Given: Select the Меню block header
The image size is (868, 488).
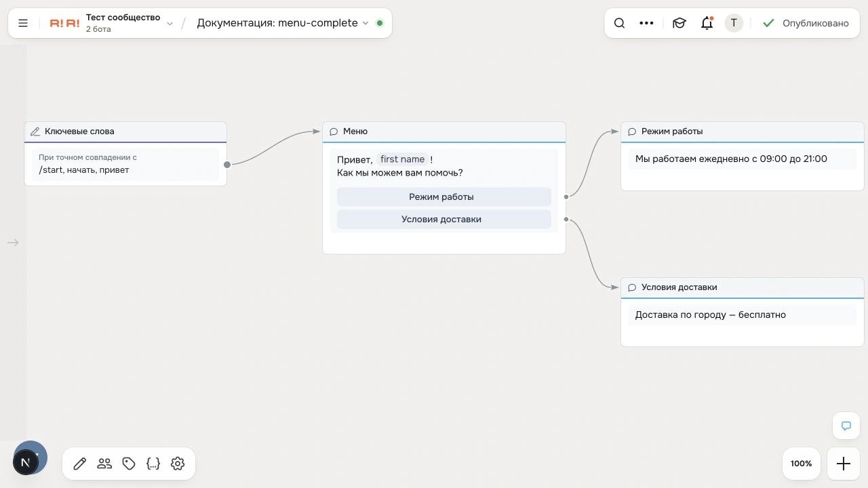Looking at the screenshot, I should (x=444, y=131).
